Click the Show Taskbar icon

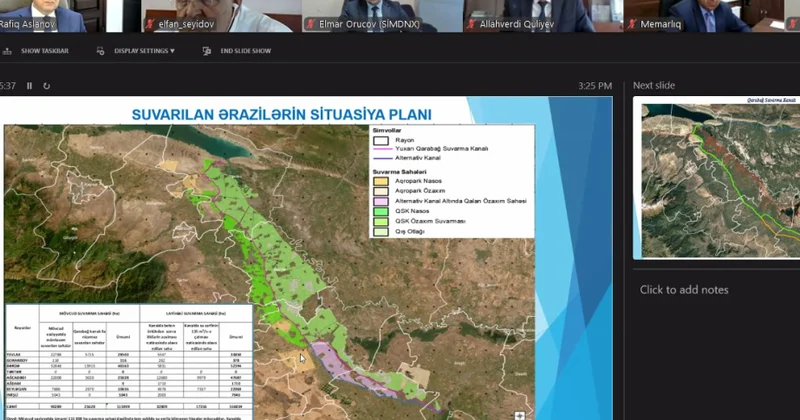click(x=9, y=50)
